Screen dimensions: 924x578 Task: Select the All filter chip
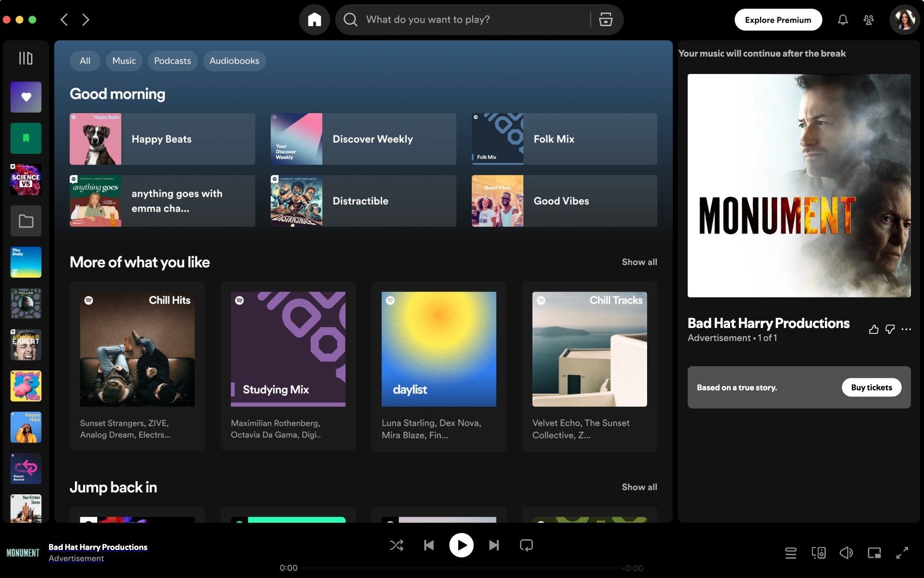[85, 61]
